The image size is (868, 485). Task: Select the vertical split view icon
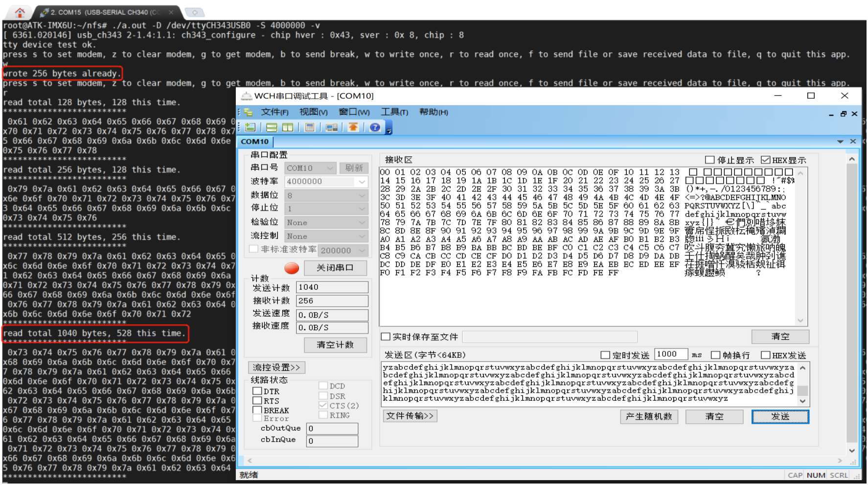point(288,127)
